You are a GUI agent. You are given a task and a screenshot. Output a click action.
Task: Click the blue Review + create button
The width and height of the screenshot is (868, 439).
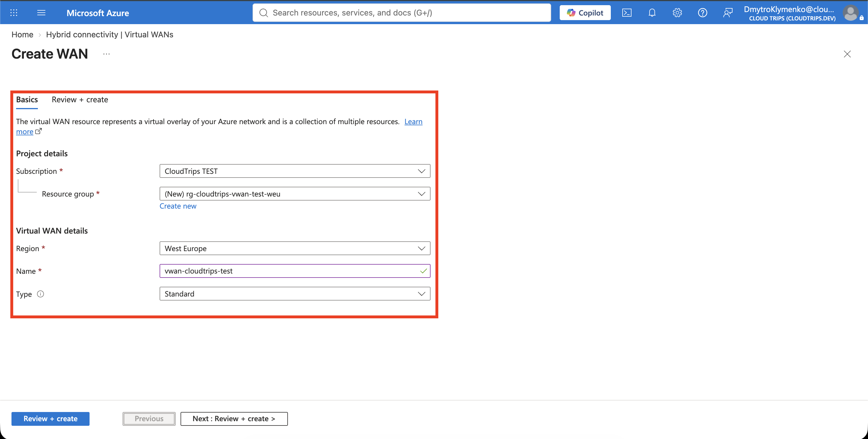51,419
